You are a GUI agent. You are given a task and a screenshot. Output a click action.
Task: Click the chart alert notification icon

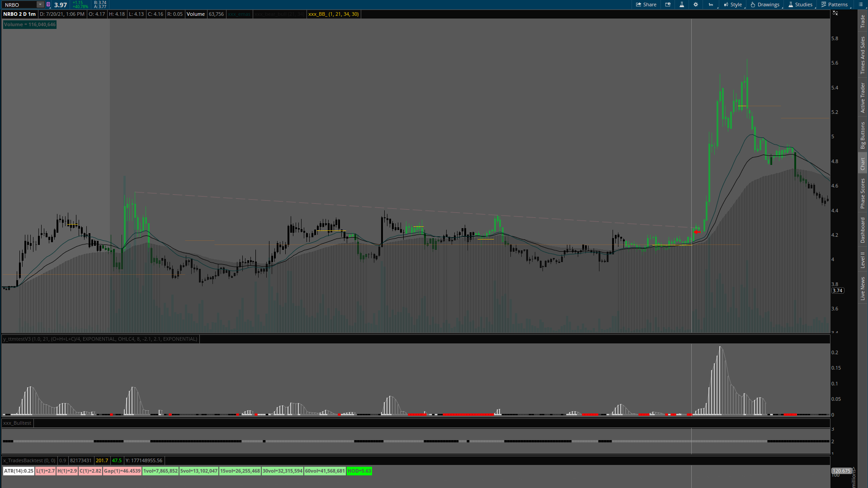point(668,5)
